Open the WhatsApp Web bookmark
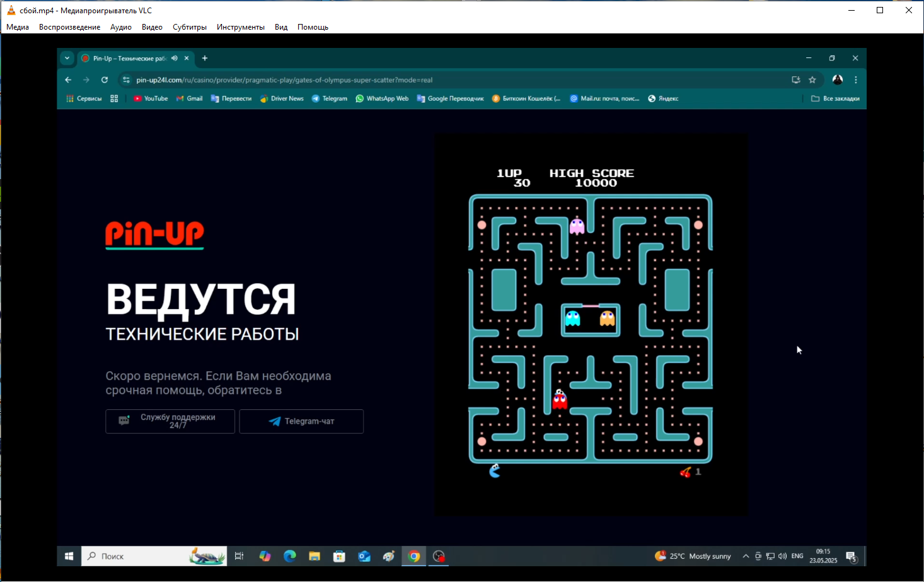 pos(381,98)
